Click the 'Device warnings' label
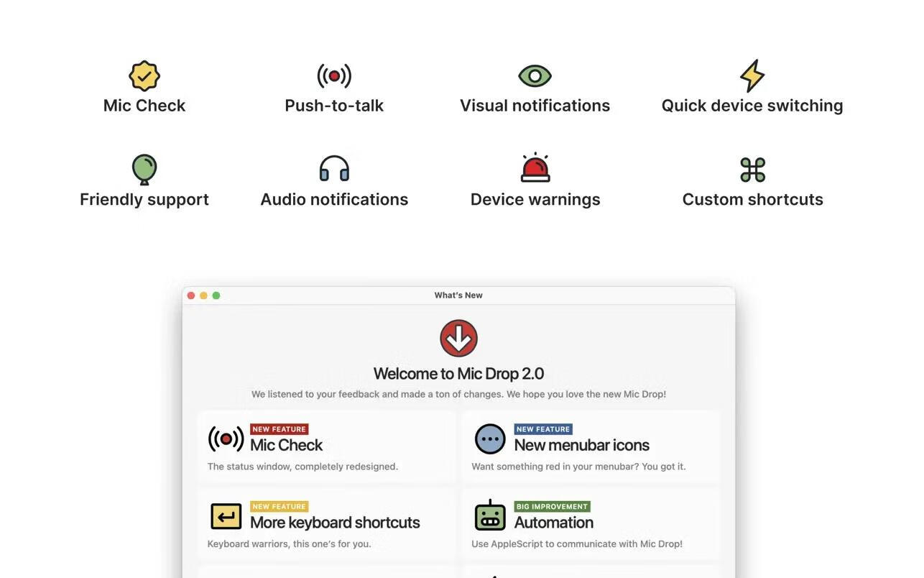Viewport: 924px width, 578px height. 535,200
